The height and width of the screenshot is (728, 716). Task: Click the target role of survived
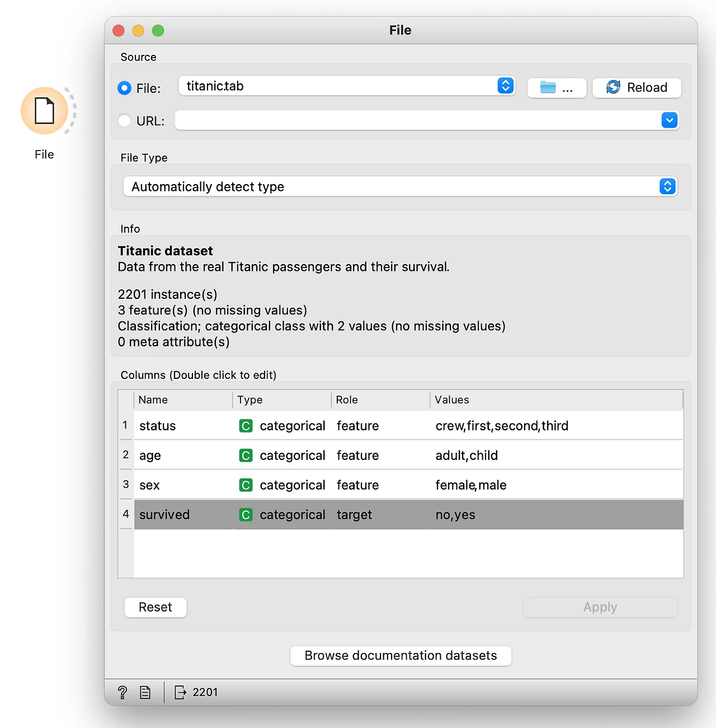[x=381, y=515]
